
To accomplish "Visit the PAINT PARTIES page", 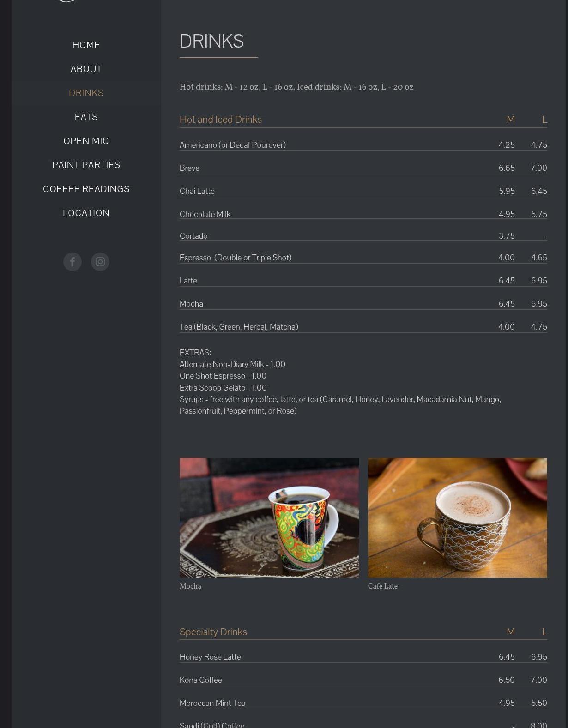I will click(x=86, y=165).
